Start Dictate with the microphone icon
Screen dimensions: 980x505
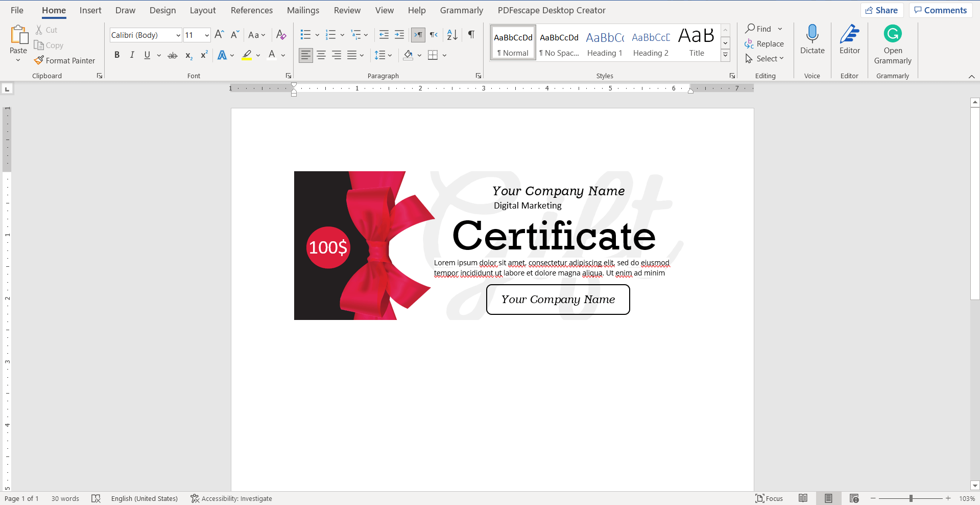[x=812, y=34]
